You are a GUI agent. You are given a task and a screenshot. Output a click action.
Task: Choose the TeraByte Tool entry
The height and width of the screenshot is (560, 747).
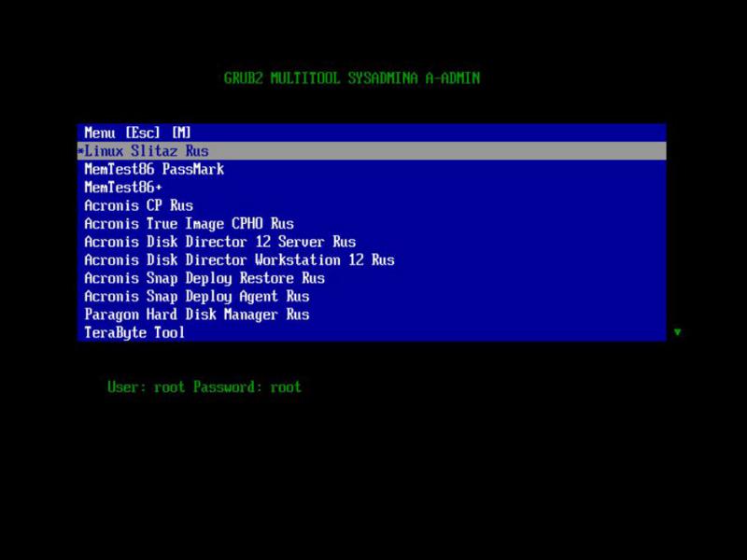pyautogui.click(x=372, y=332)
